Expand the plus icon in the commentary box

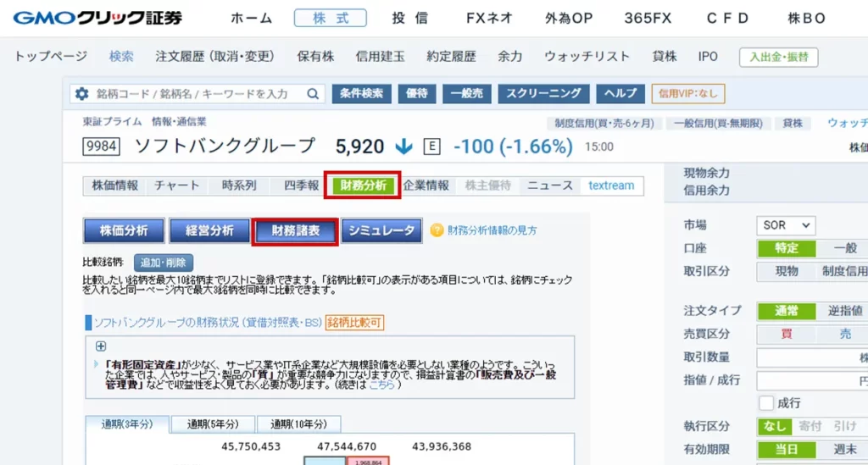[x=101, y=346]
